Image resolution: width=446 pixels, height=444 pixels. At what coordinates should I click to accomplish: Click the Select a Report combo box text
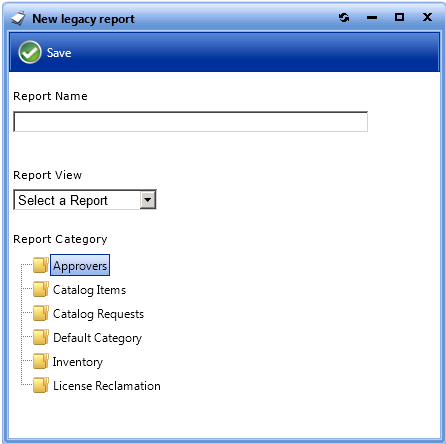click(63, 200)
